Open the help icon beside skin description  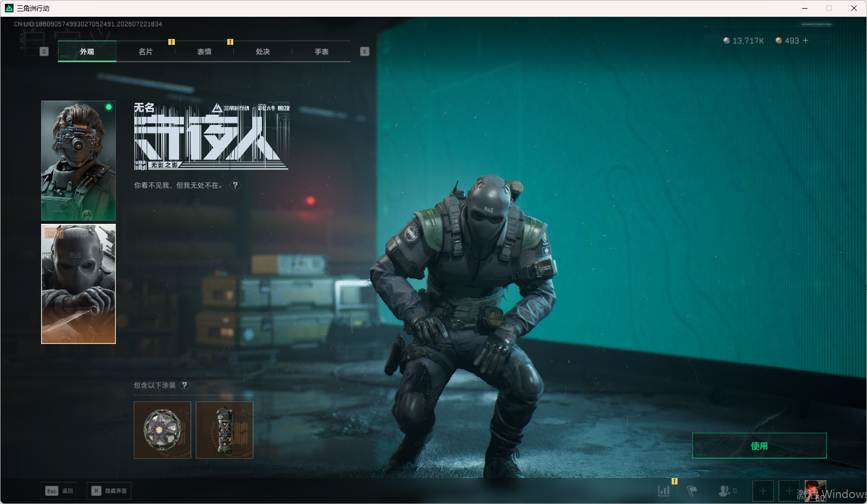click(x=235, y=185)
